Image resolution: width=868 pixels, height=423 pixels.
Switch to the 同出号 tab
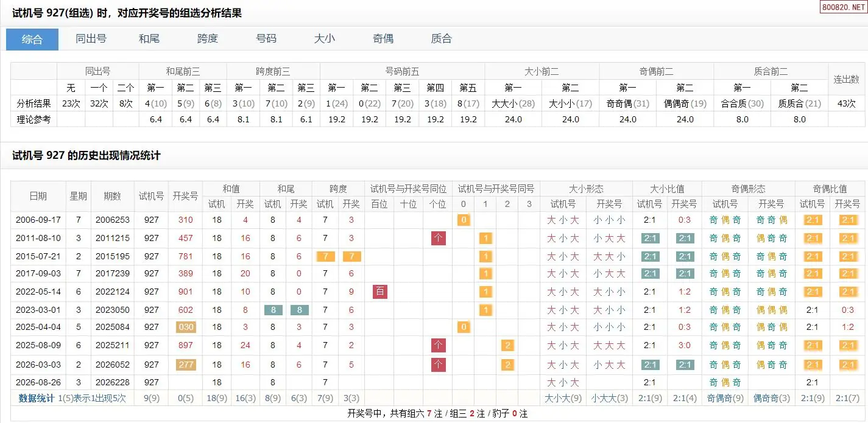91,38
